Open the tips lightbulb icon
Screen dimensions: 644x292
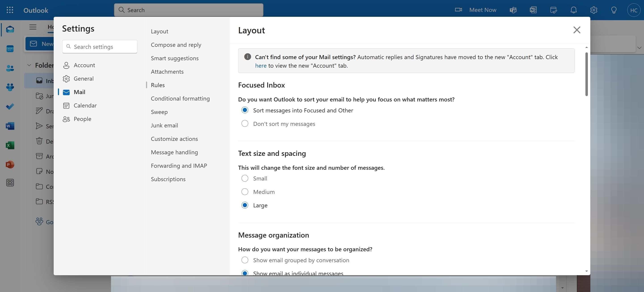pos(614,10)
